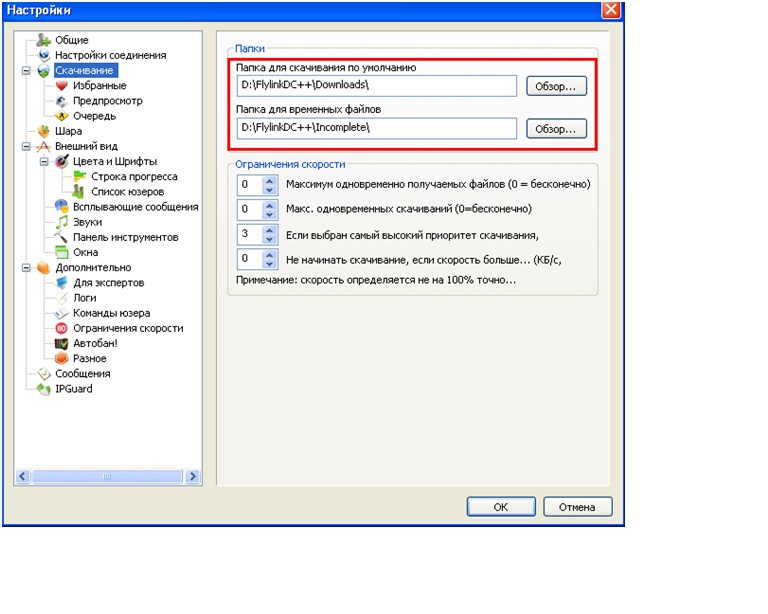The height and width of the screenshot is (614, 768).
Task: Confirm settings with OK button
Action: click(501, 507)
